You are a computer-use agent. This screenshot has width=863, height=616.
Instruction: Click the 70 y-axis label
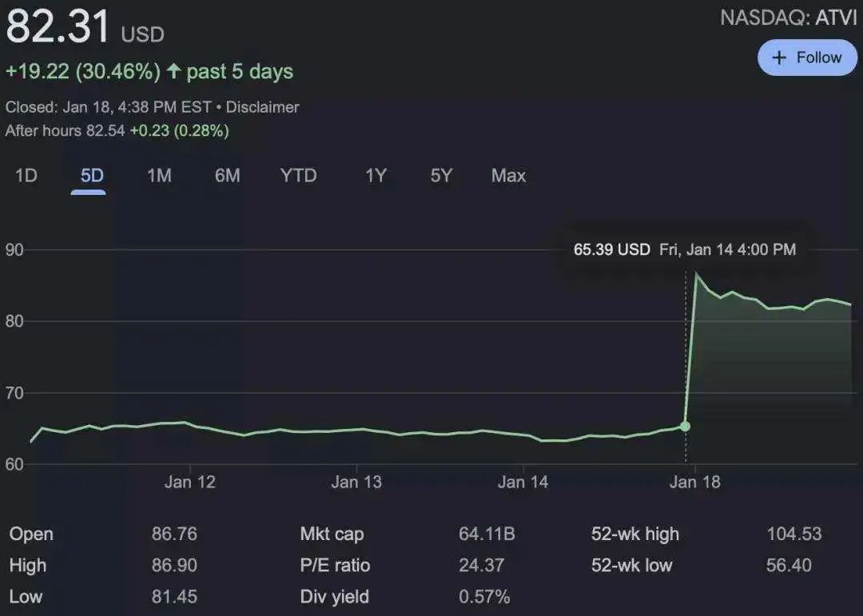[x=15, y=392]
